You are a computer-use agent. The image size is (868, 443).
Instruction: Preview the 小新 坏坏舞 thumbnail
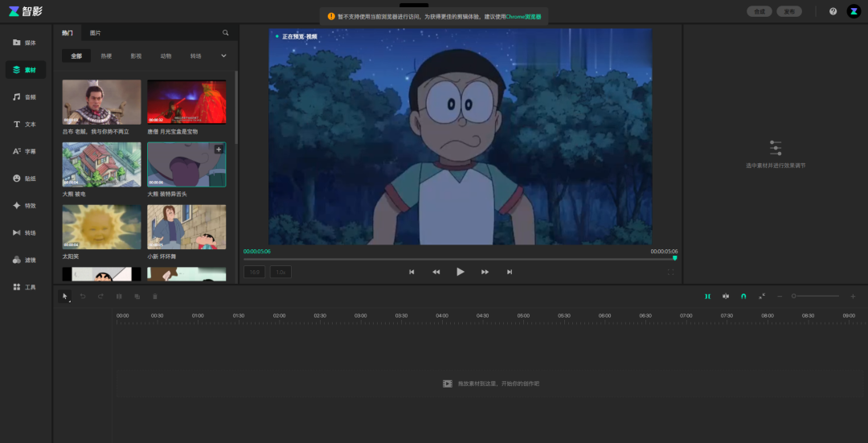[x=186, y=227]
